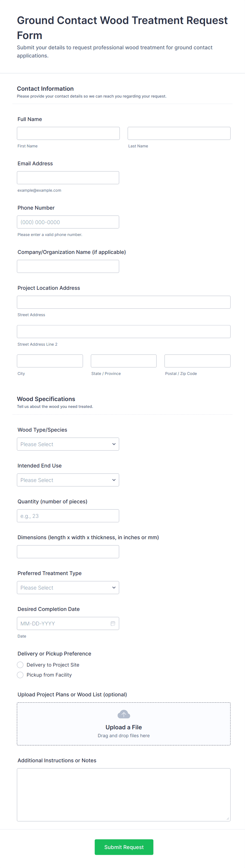Viewport: 245px width, 868px height.
Task: Click the Street Address field
Action: [x=124, y=302]
